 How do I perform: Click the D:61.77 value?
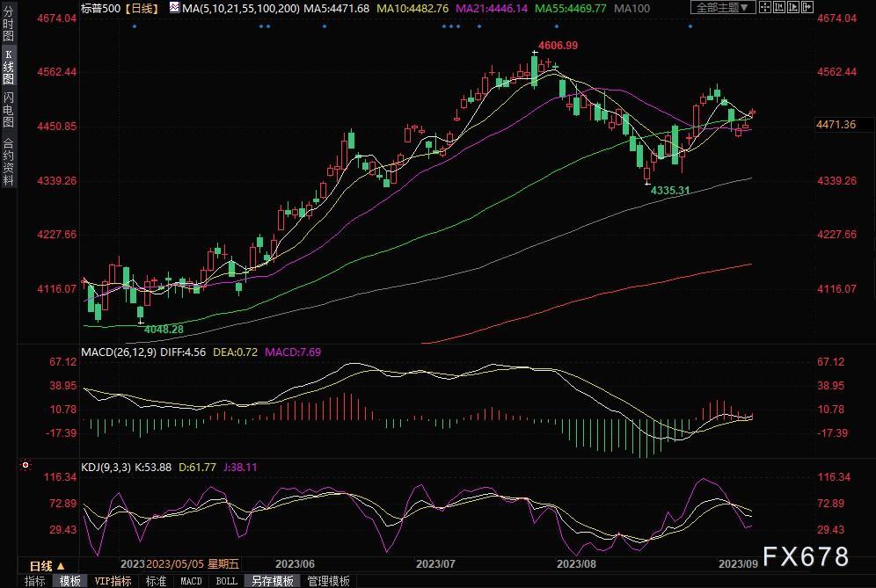tap(197, 467)
